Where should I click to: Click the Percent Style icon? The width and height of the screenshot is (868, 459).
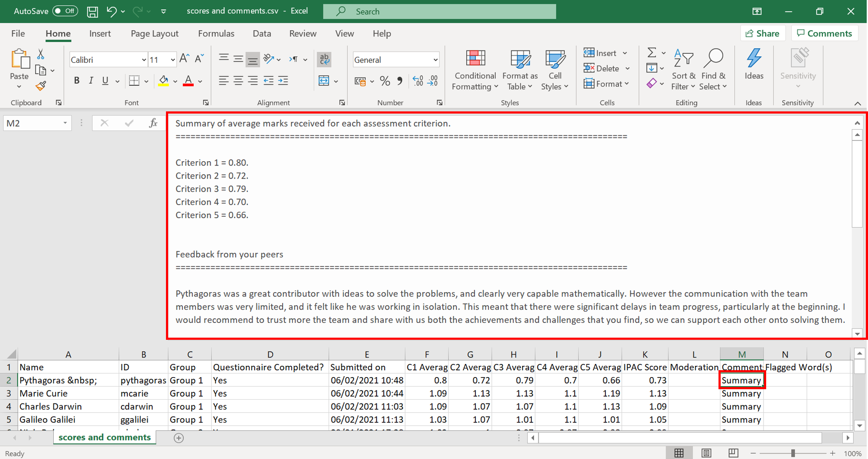pyautogui.click(x=384, y=81)
